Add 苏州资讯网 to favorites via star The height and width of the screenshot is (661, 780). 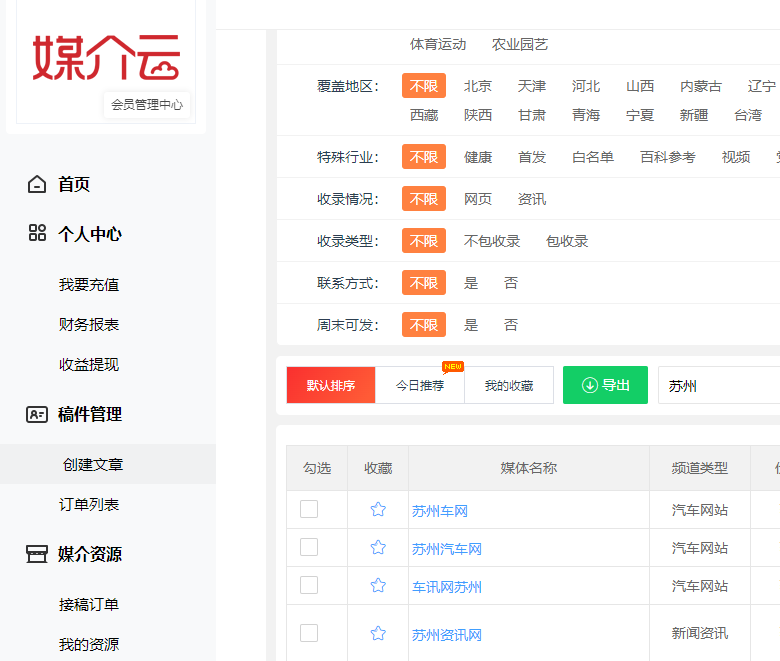pos(378,633)
